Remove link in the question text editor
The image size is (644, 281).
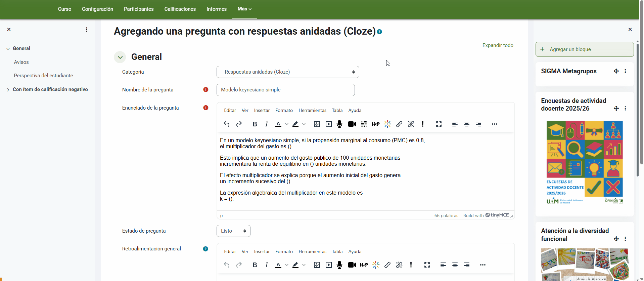point(411,124)
